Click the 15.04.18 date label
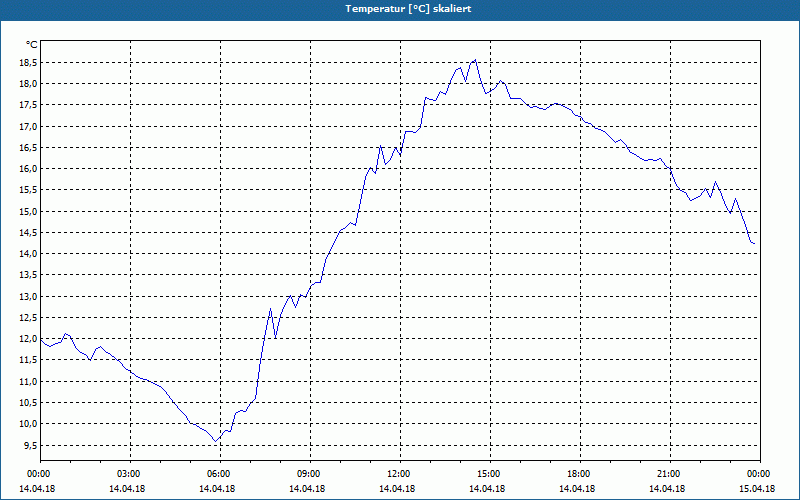This screenshot has height=500, width=800. pyautogui.click(x=757, y=488)
